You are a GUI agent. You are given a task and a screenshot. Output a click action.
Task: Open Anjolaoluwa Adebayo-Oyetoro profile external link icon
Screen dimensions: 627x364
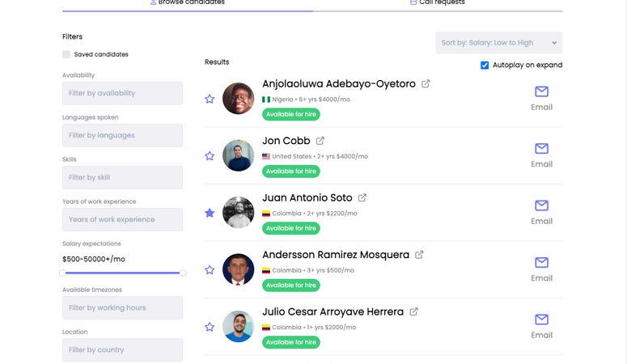pyautogui.click(x=426, y=83)
